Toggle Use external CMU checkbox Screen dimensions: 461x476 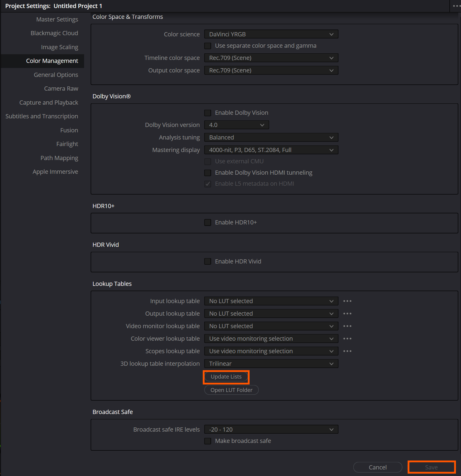pos(208,162)
